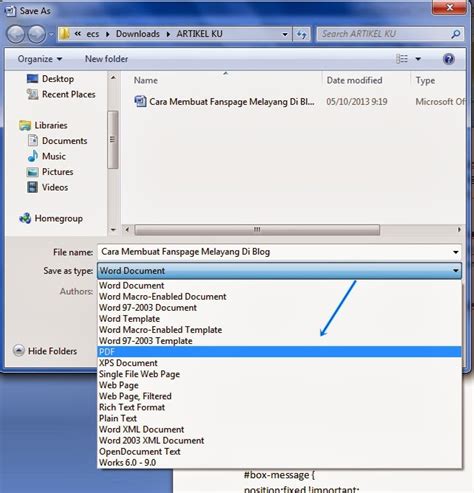Open Music library in navigation pane
This screenshot has width=474, height=493.
tap(46, 156)
